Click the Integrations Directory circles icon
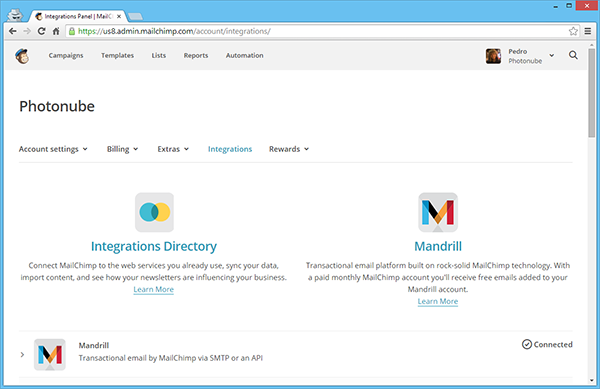Screen dimensions: 600x389 click(x=154, y=212)
